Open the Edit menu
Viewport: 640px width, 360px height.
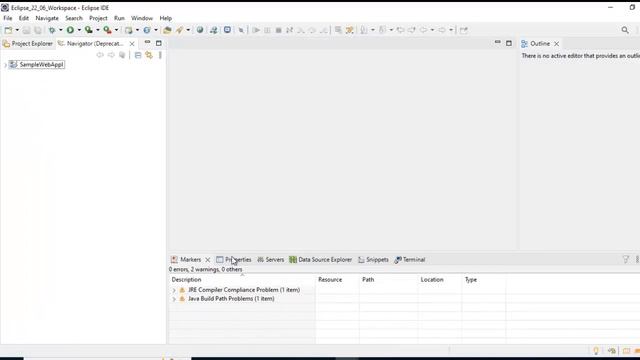coord(24,18)
